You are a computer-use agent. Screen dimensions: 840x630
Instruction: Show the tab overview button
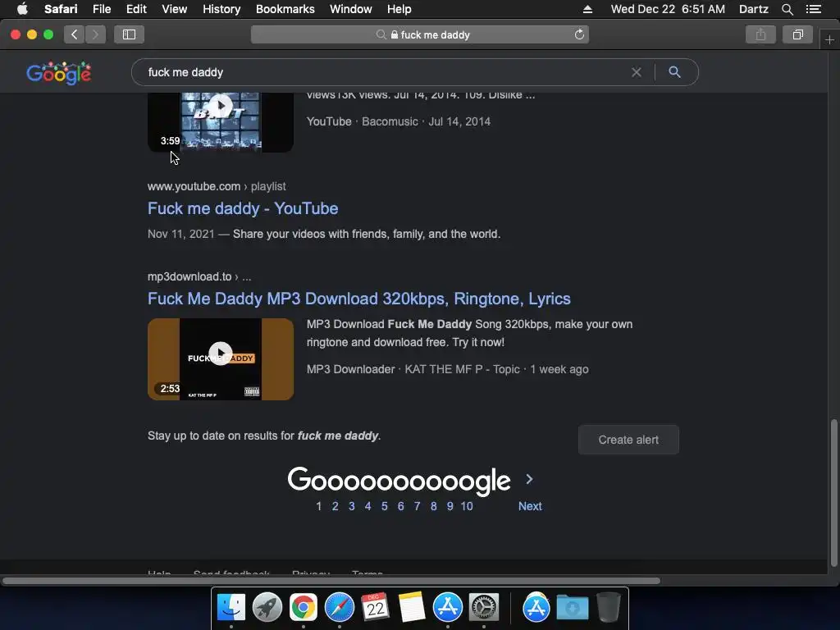[797, 34]
